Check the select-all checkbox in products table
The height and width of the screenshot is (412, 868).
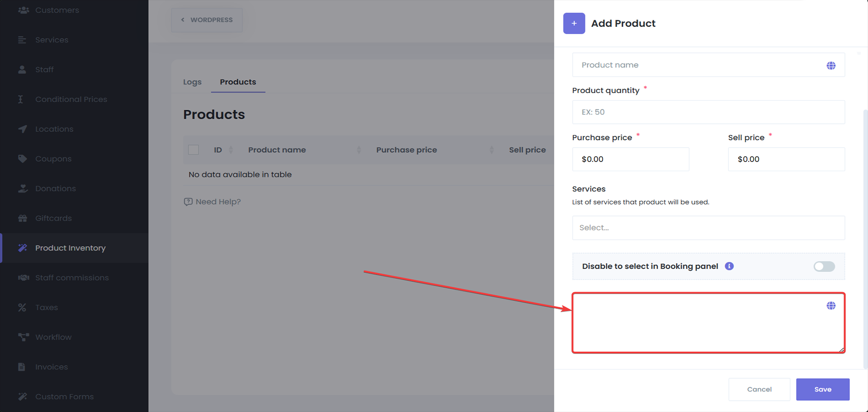pos(193,150)
